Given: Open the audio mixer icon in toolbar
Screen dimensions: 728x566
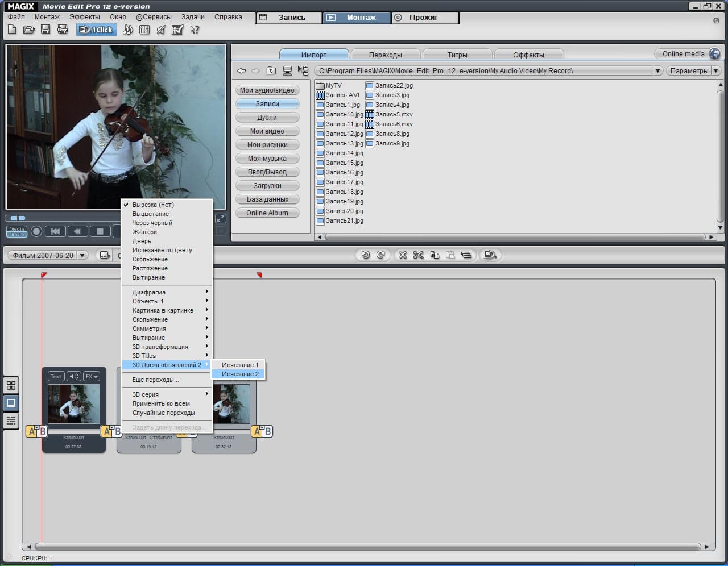Looking at the screenshot, I should click(144, 30).
